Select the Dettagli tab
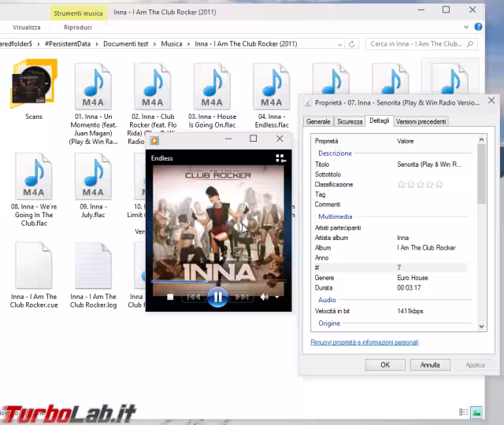The height and width of the screenshot is (425, 504). click(x=380, y=120)
